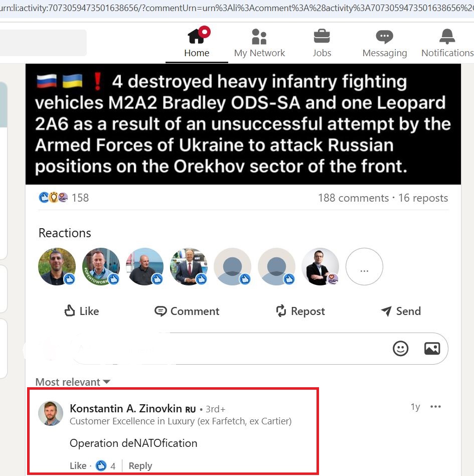Send the post via Send button
474x476 pixels.
(401, 311)
